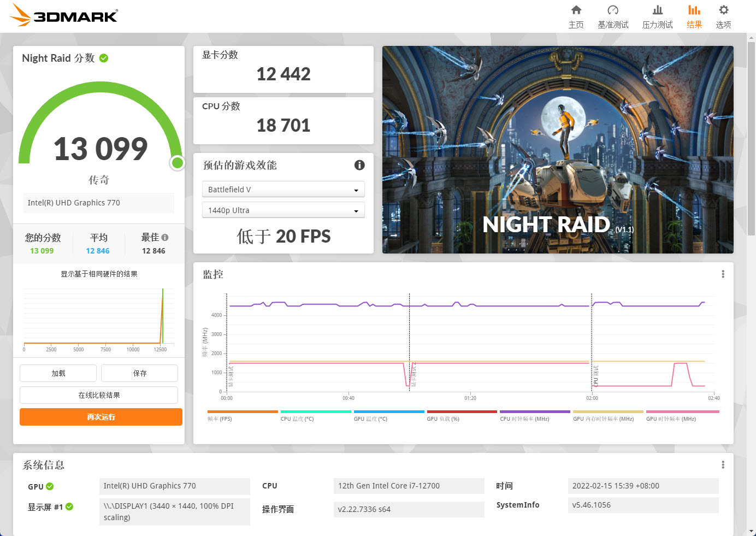Switch to 压力测试 via the bar icon
756x536 pixels.
[657, 16]
